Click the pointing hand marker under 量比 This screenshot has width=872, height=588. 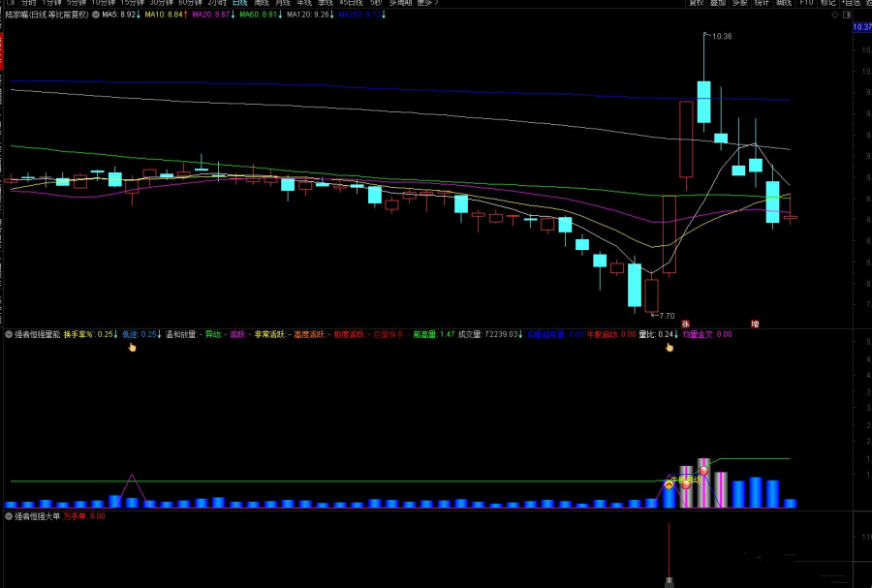[x=669, y=347]
